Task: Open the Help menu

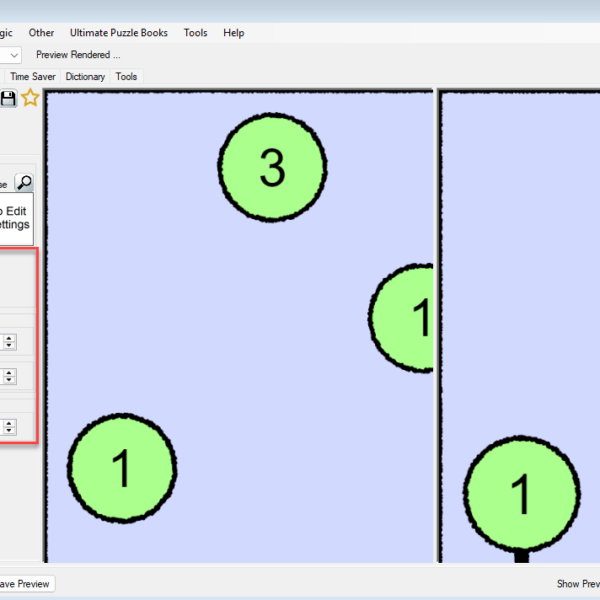Action: [x=233, y=33]
